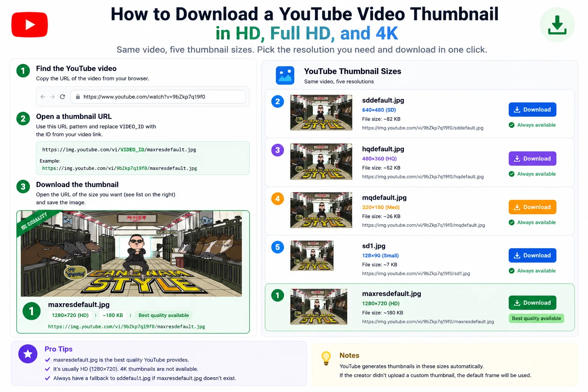Open the mqdefault.jpg image URL link
The image size is (588, 392).
point(423,225)
